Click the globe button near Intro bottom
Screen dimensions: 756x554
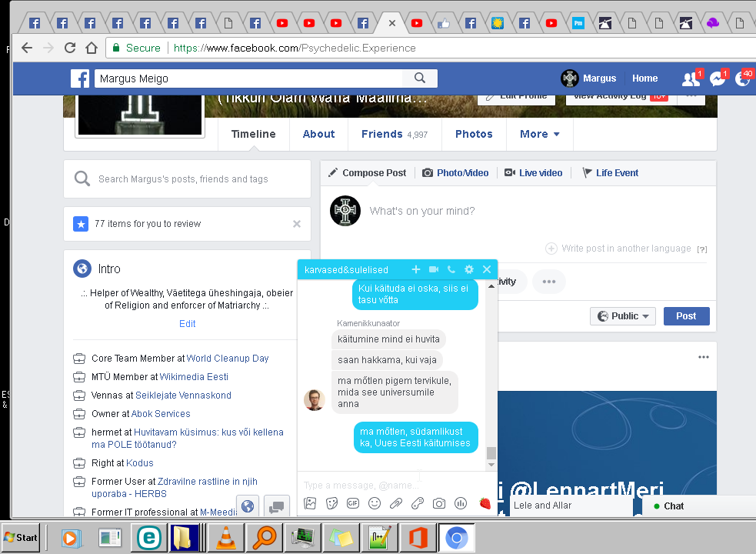248,506
